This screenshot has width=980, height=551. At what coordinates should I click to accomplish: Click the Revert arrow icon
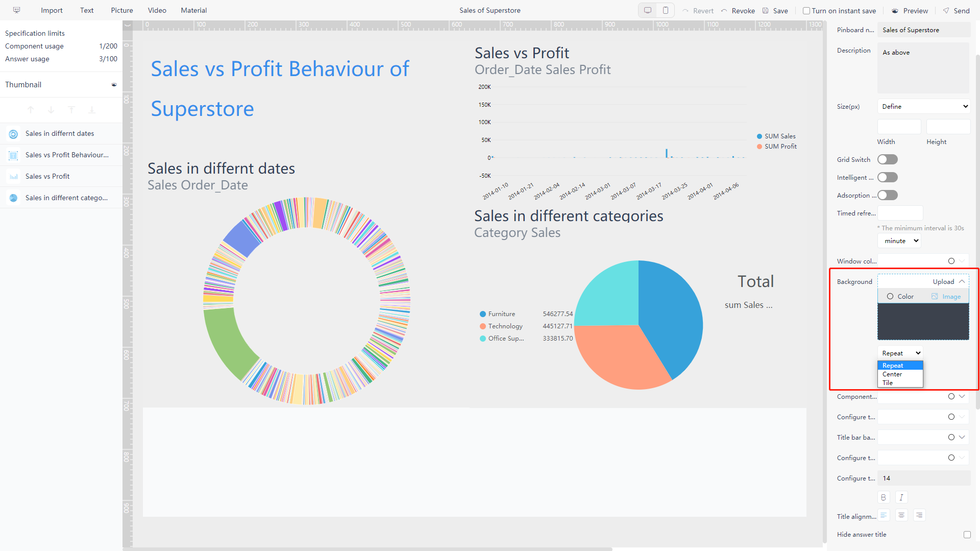[685, 11]
